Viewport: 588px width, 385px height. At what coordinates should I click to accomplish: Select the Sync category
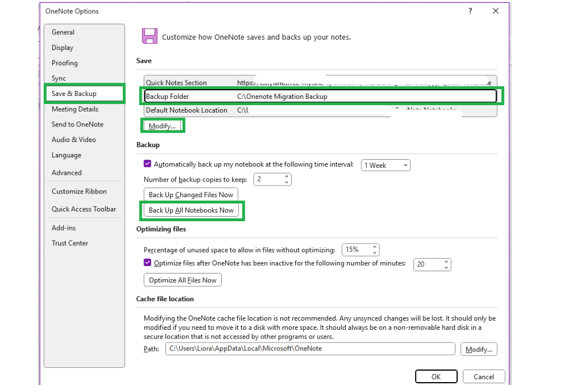[59, 78]
